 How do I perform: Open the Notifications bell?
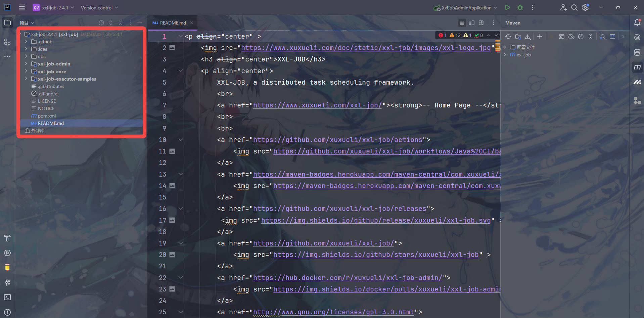click(x=637, y=22)
